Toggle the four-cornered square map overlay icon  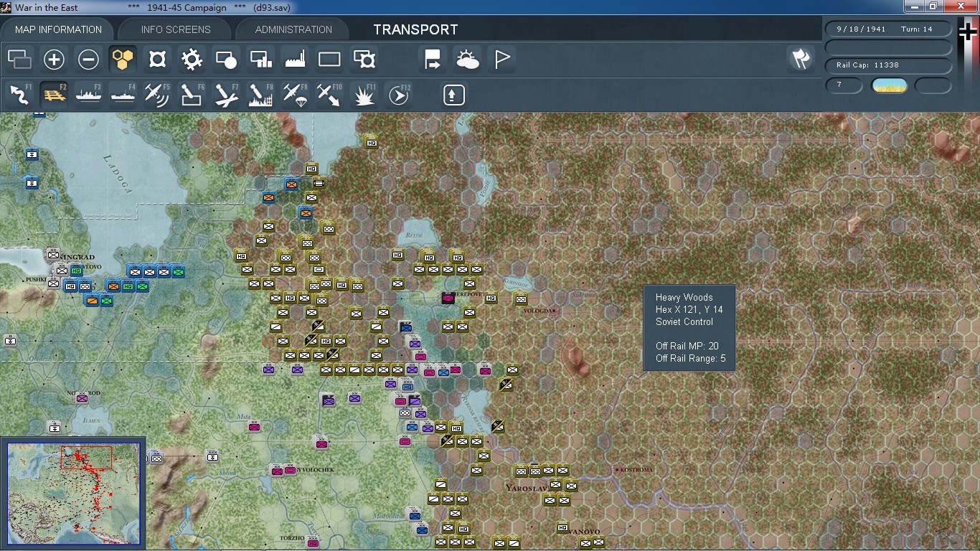(157, 59)
